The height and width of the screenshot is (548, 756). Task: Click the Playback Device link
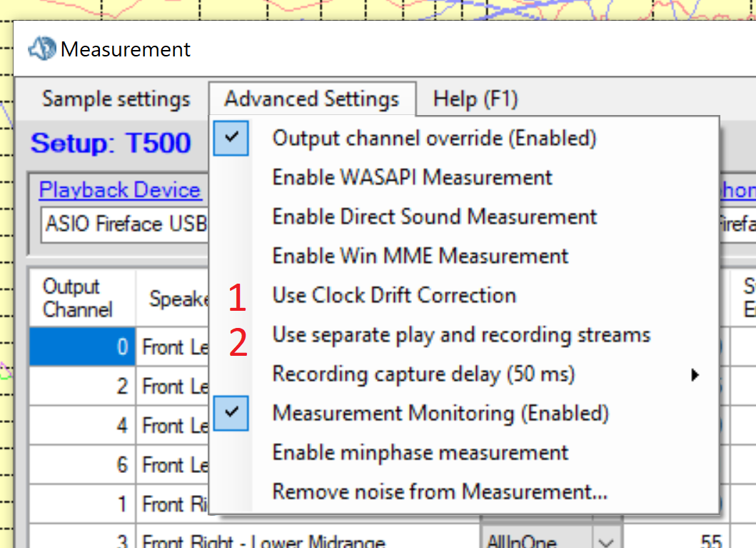click(x=119, y=190)
